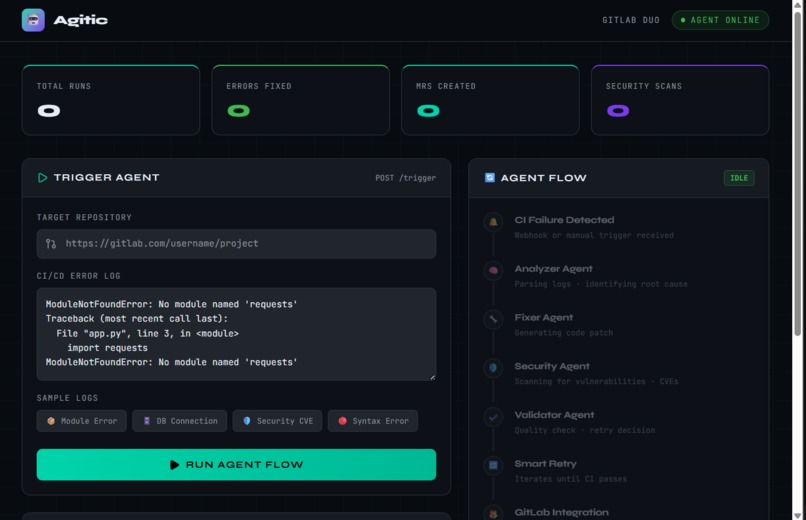Click 'Quality check · retry decision' text
The height and width of the screenshot is (520, 806).
click(x=585, y=430)
